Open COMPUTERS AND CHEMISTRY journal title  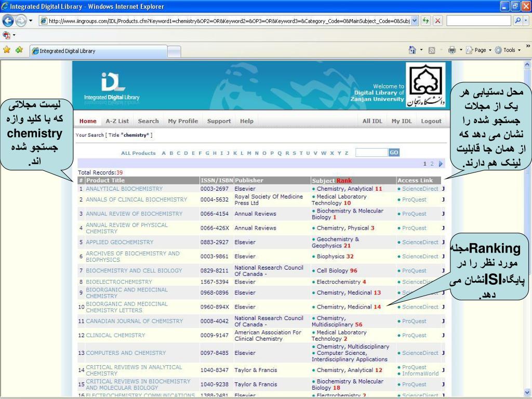pyautogui.click(x=126, y=353)
